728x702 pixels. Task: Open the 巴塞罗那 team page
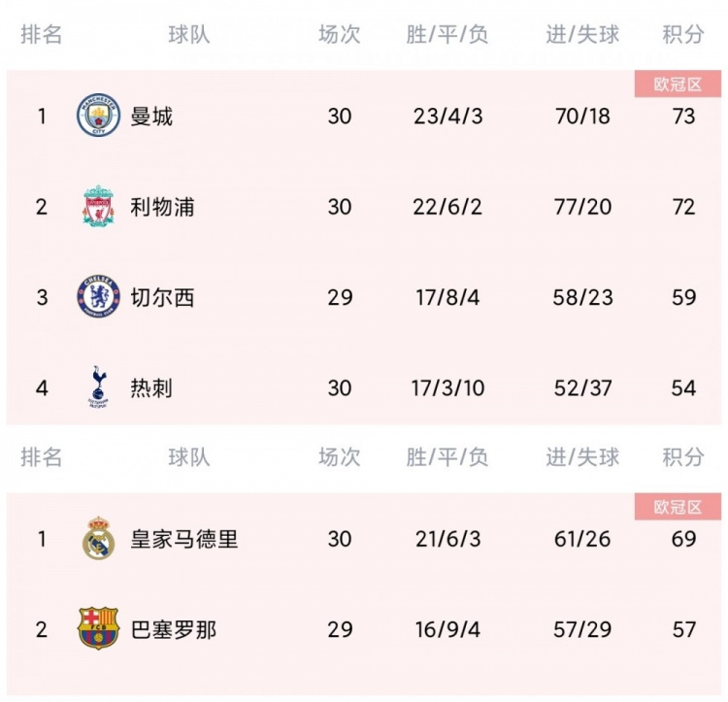coord(173,629)
